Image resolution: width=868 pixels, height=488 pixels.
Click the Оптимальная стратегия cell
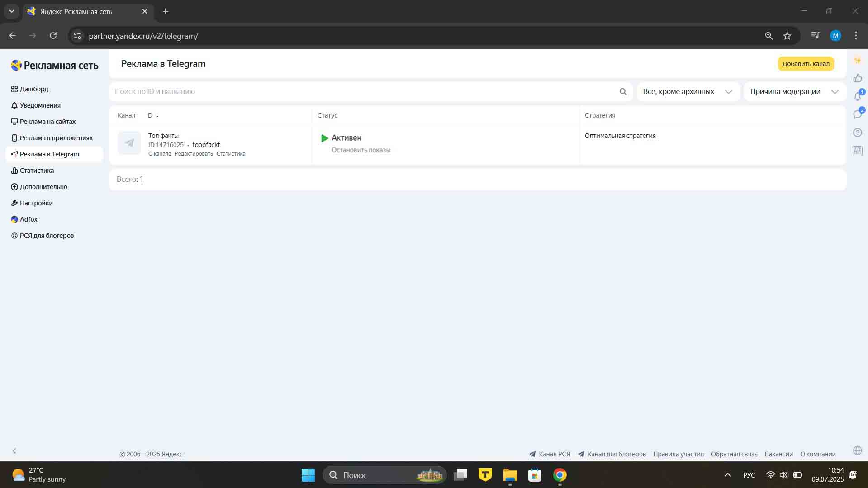coord(620,136)
